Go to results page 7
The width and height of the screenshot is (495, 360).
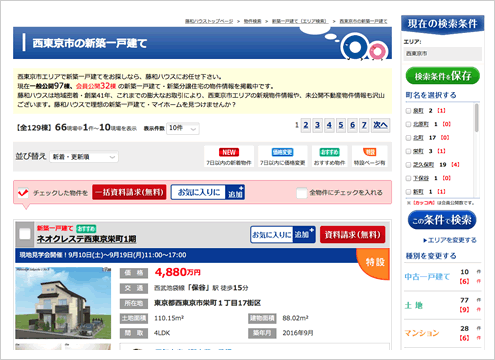(364, 125)
